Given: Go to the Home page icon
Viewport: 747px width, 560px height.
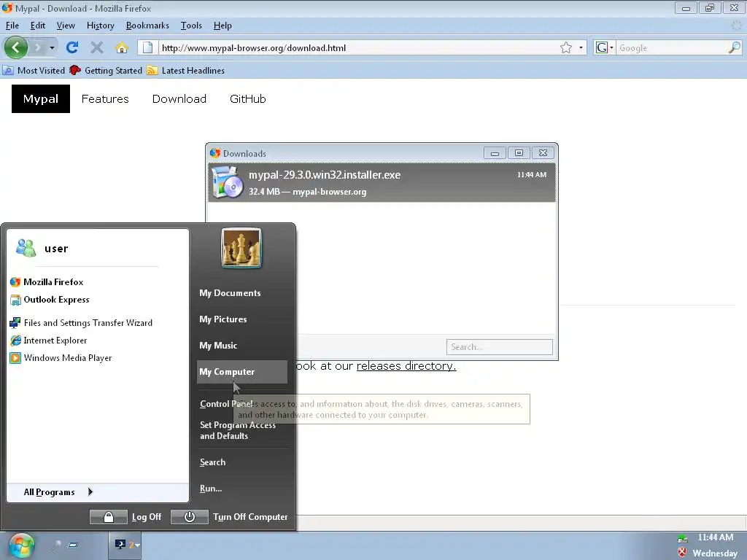Looking at the screenshot, I should tap(122, 47).
